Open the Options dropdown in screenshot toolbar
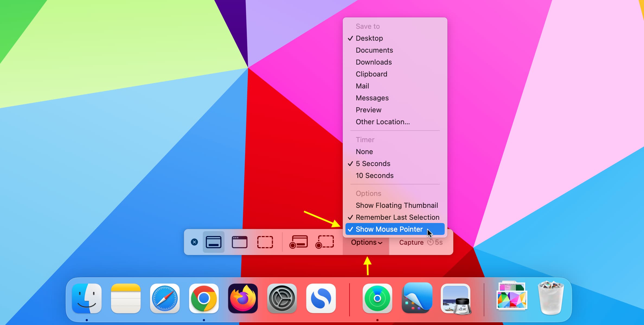This screenshot has height=325, width=644. point(366,242)
